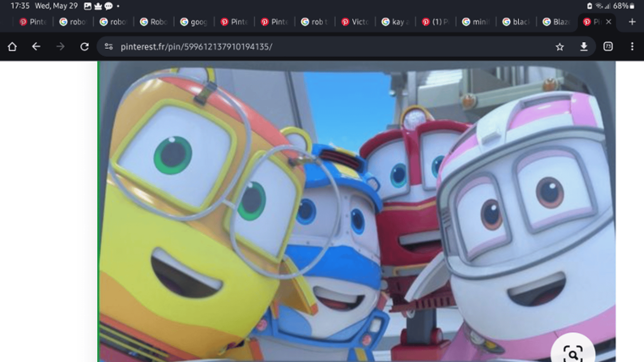Image resolution: width=644 pixels, height=362 pixels.
Task: Open a new tab with plus button
Action: coord(632,22)
